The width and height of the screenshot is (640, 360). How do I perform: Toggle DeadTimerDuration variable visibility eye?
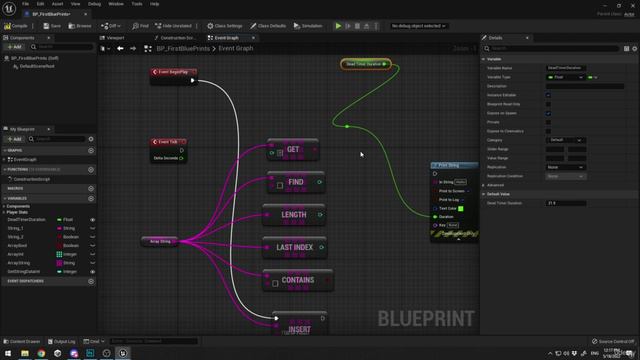[93, 220]
